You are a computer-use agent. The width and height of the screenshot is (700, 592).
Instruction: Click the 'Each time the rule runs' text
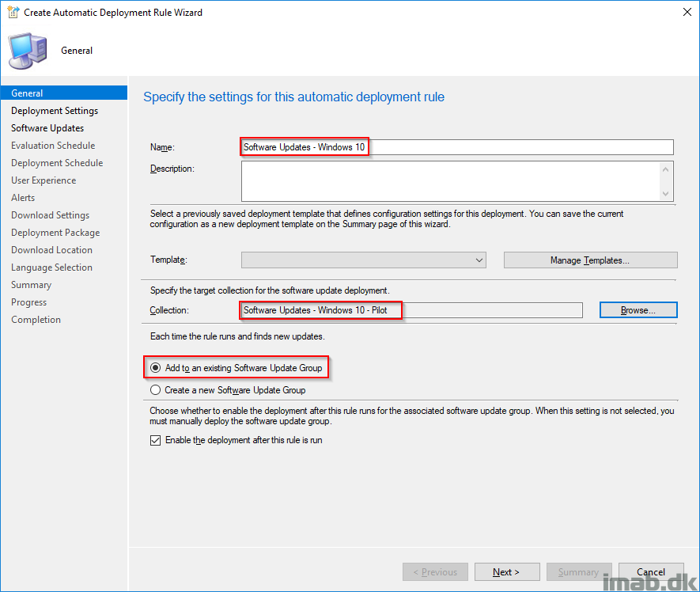coord(237,336)
